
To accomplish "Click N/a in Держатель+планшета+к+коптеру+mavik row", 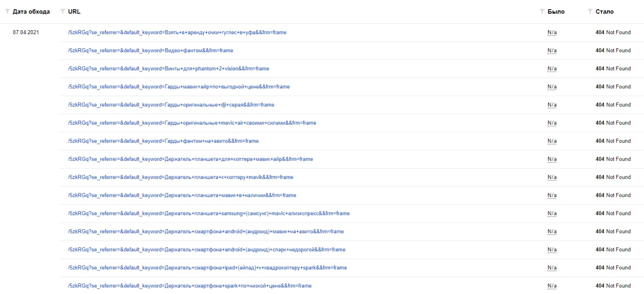I will tap(552, 177).
